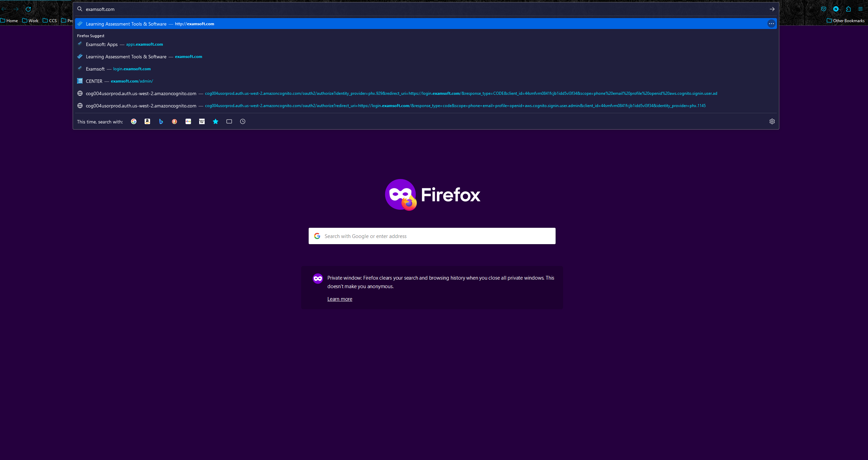Click the Search with Google input field

pos(432,236)
